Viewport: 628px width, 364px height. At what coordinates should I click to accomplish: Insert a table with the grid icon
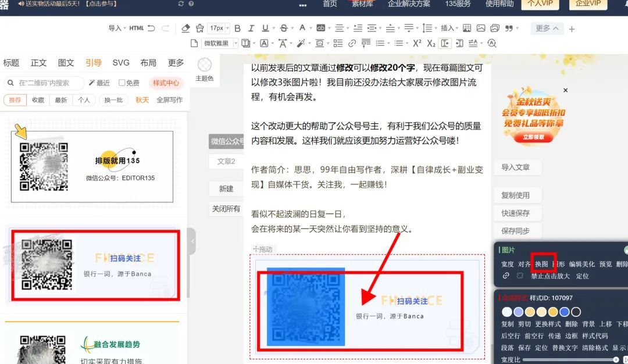pos(467,28)
